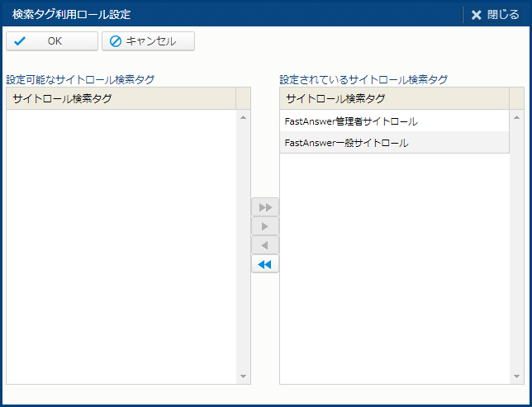
Task: Click the left list's vertical scrollbar track
Action: point(243,248)
